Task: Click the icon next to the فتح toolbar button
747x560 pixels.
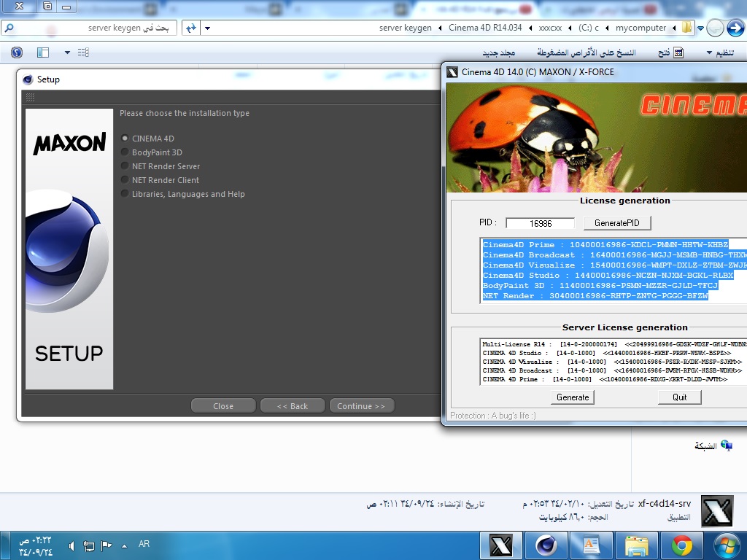Action: click(x=678, y=52)
